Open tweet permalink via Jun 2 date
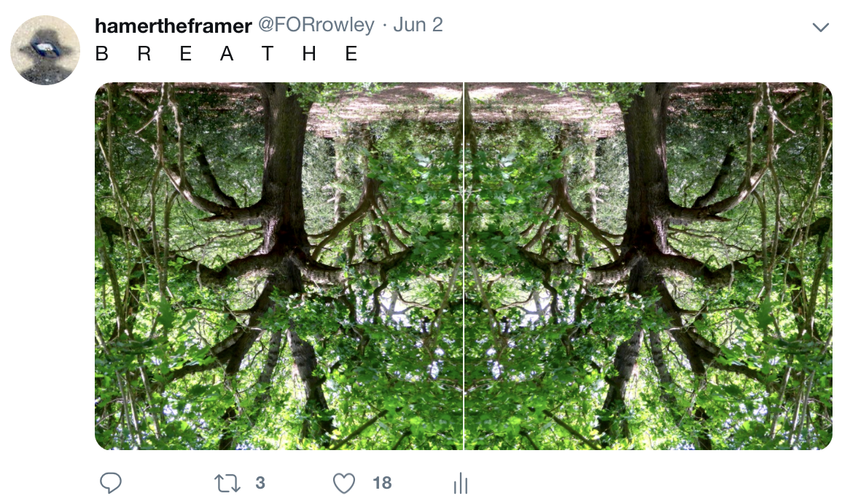The image size is (842, 504). [418, 25]
